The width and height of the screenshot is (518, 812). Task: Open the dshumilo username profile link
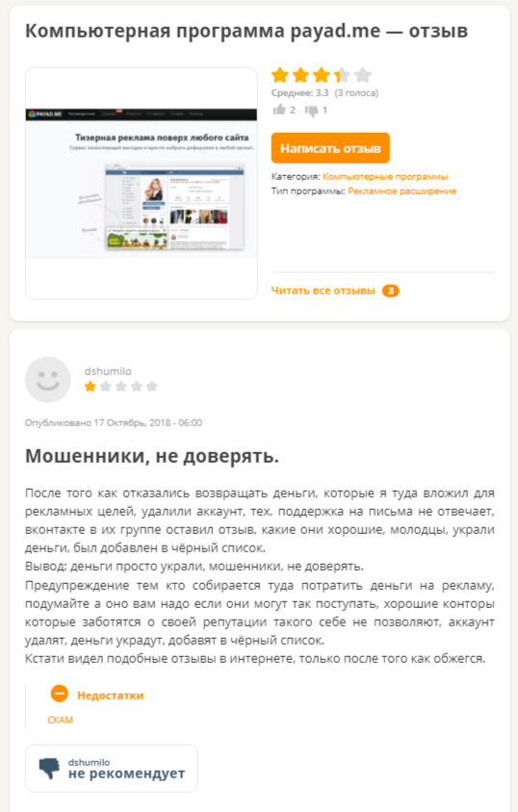click(108, 371)
